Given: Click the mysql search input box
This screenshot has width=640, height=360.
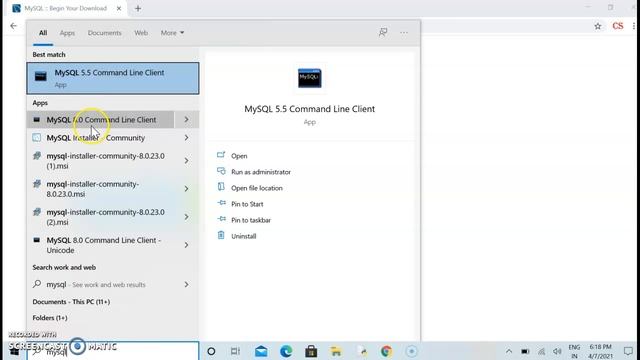Looking at the screenshot, I should click(113, 351).
